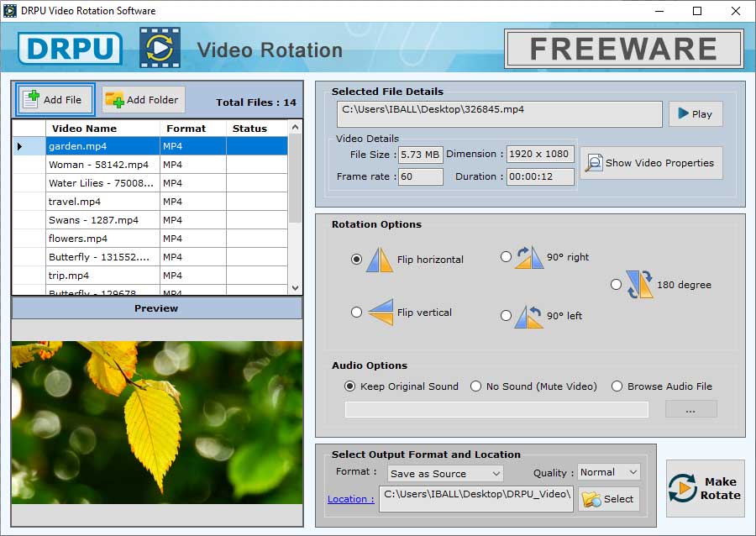Click the File Size value field
The image size is (756, 536).
pos(421,155)
